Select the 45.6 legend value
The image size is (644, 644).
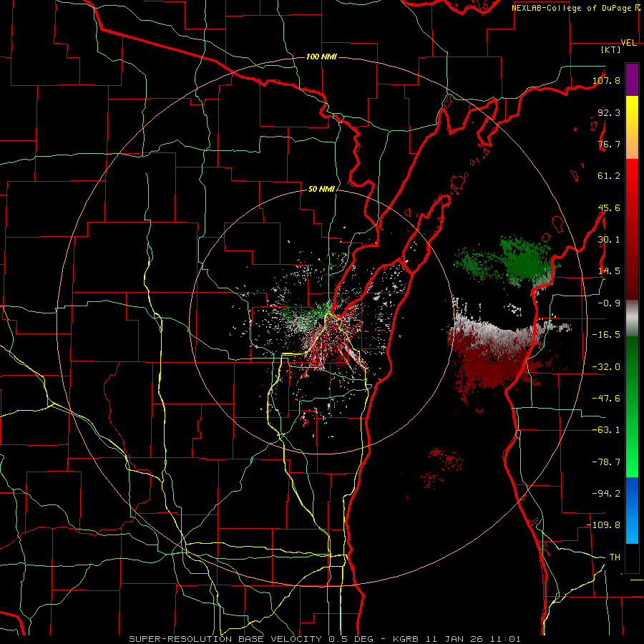pos(609,208)
